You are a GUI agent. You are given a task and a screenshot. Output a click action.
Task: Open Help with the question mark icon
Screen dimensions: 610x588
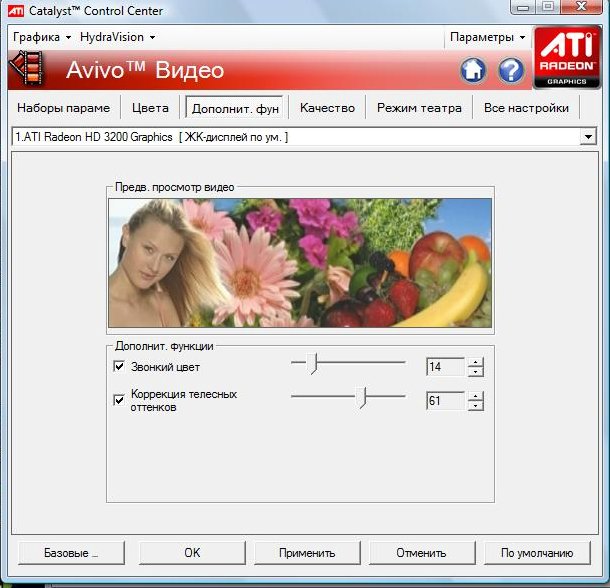(511, 70)
